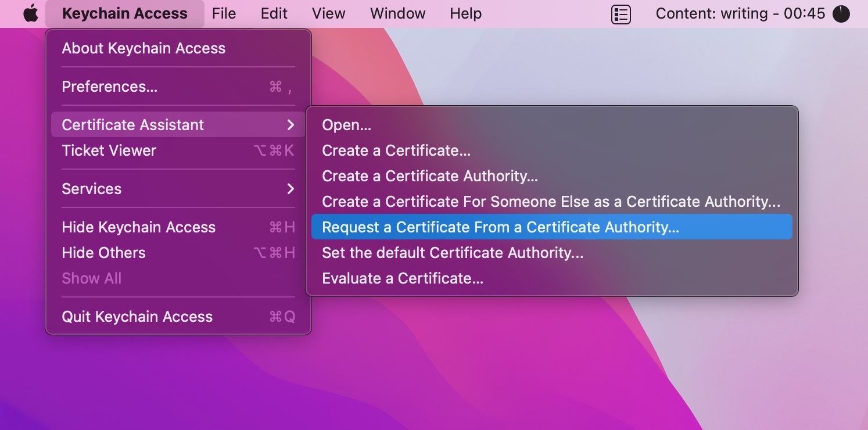
Task: Expand the Certificate Assistant submenu
Action: coord(178,125)
